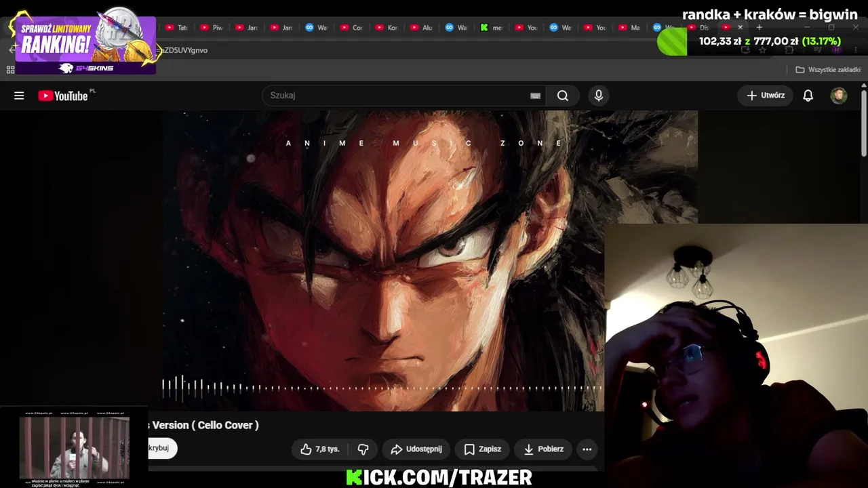868x488 pixels.
Task: Click the subscribe button ending in 'krybuj'
Action: tap(162, 448)
